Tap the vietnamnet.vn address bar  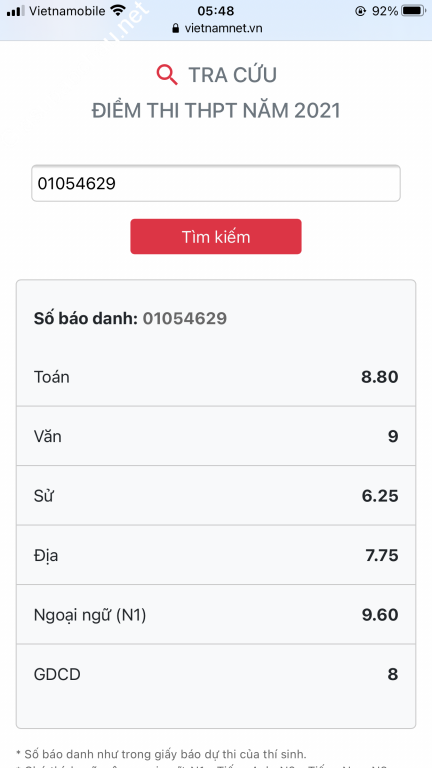point(217,28)
